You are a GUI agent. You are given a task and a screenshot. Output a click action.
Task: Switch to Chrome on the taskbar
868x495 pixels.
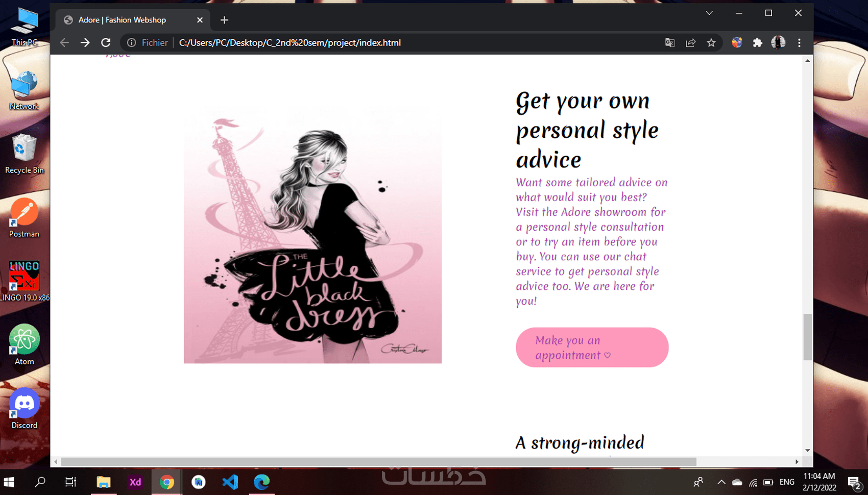(167, 482)
